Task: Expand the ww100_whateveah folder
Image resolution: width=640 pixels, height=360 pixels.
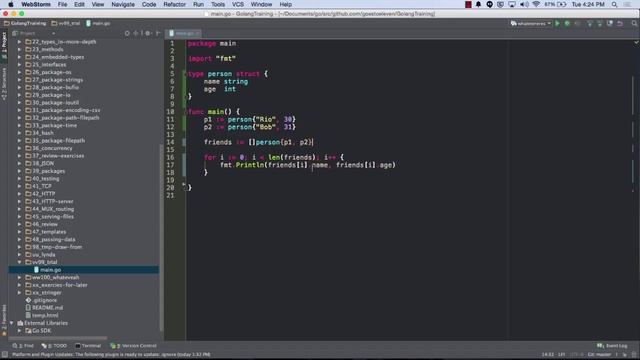Action: pos(19,277)
